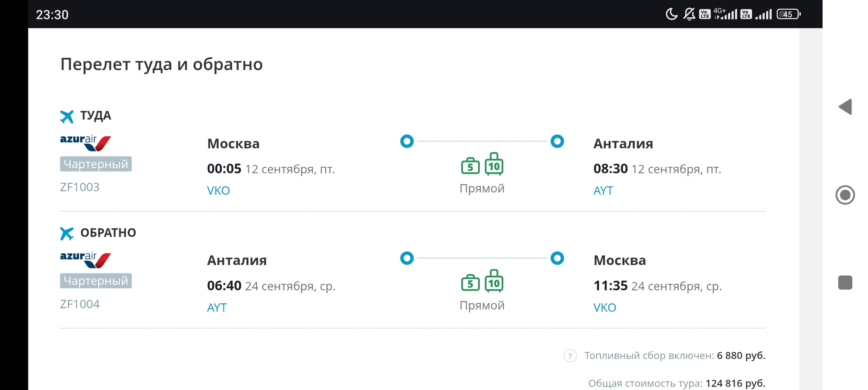868x390 pixels.
Task: Open the VKO departure airport link
Action: point(218,191)
